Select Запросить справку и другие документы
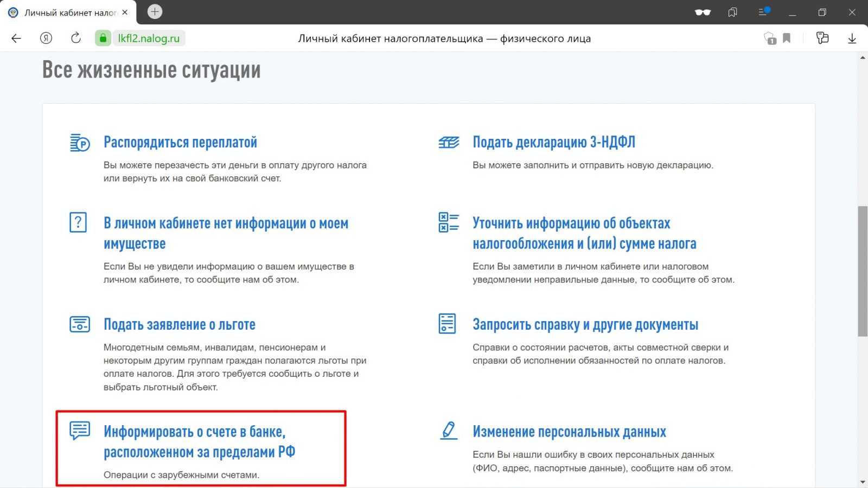Image resolution: width=868 pixels, height=488 pixels. tap(585, 325)
